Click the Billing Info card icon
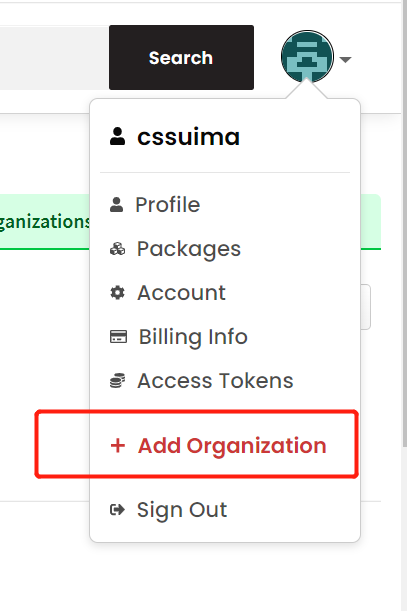407x611 pixels. pyautogui.click(x=119, y=337)
